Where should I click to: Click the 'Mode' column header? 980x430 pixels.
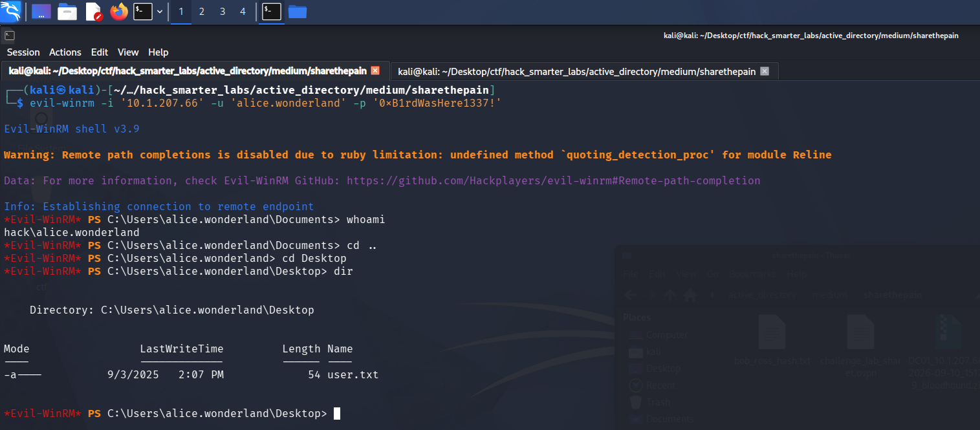(16, 349)
